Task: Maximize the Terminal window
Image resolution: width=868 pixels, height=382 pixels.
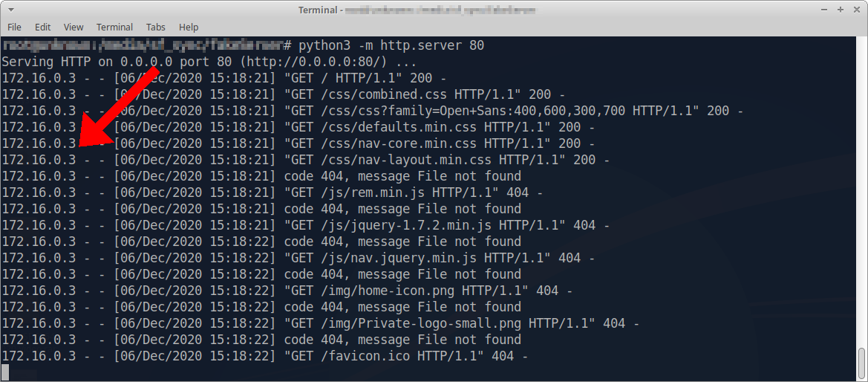Action: click(839, 10)
